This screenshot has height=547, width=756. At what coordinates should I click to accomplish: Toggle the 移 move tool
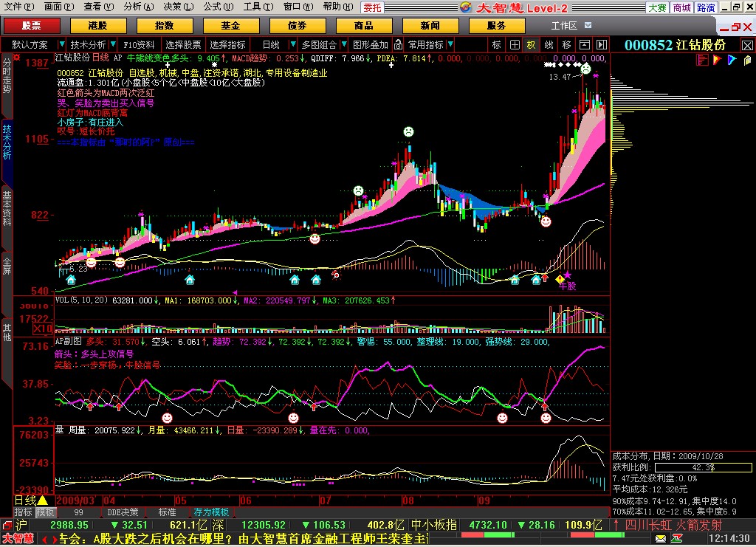566,45
